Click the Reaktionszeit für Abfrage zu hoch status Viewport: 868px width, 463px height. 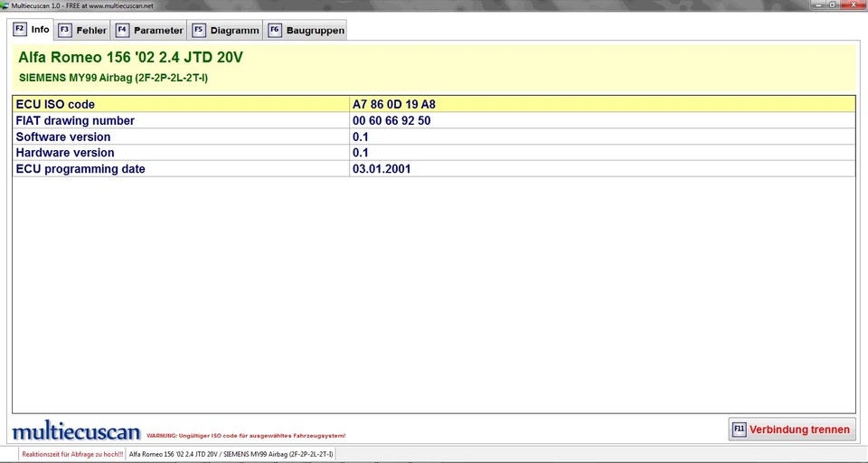coord(72,454)
